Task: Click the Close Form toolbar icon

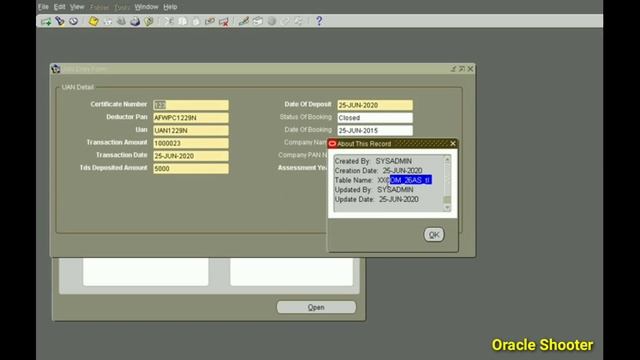Action: pyautogui.click(x=149, y=21)
